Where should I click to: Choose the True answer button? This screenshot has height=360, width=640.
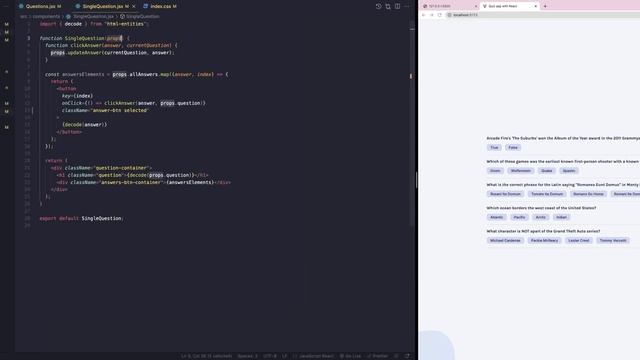(494, 147)
